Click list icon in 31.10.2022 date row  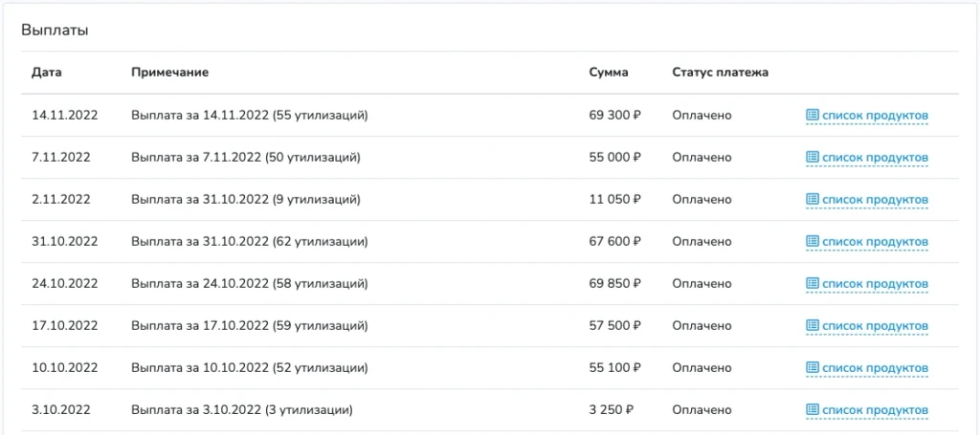(812, 241)
